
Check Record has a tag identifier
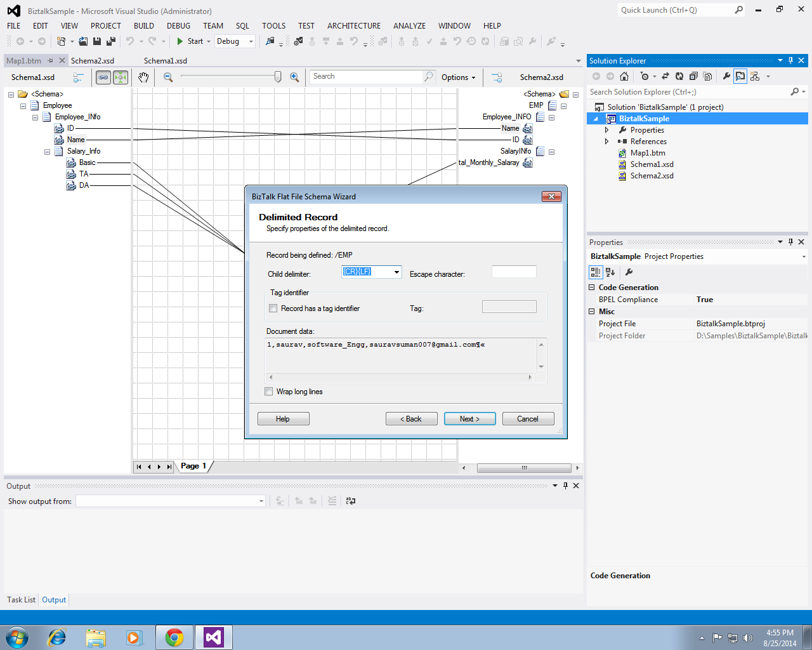[x=273, y=308]
